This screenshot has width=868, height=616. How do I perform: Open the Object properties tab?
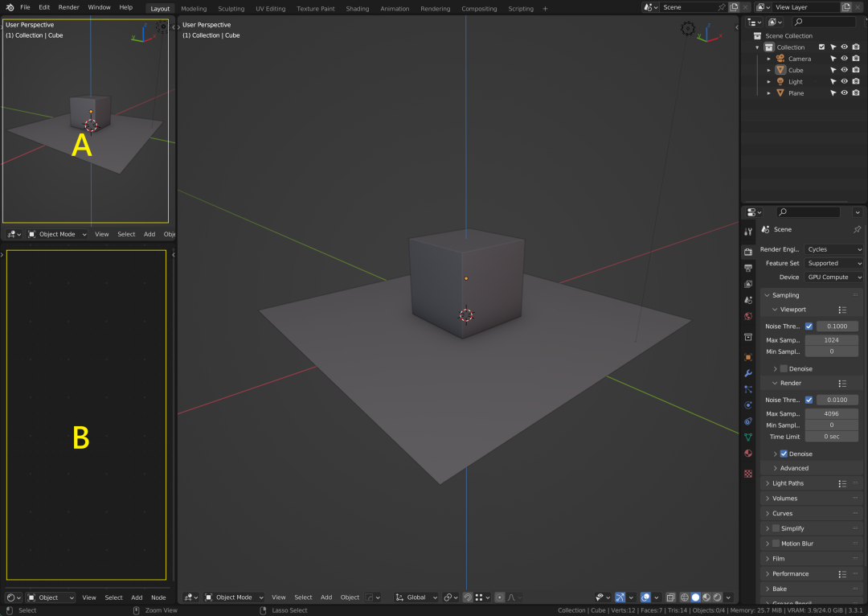[748, 357]
